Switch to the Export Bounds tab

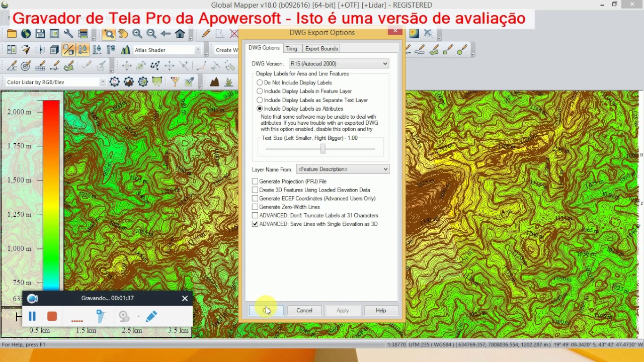coord(321,49)
